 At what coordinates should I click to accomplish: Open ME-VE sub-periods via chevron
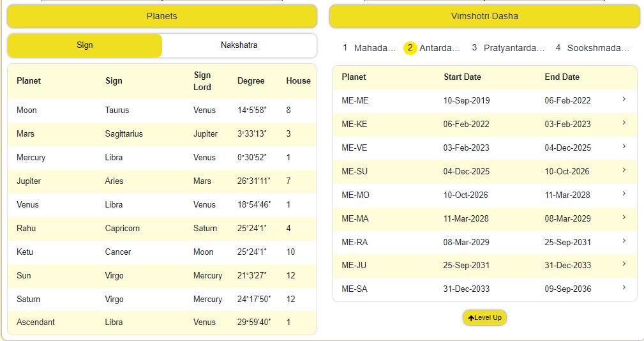[x=624, y=147]
